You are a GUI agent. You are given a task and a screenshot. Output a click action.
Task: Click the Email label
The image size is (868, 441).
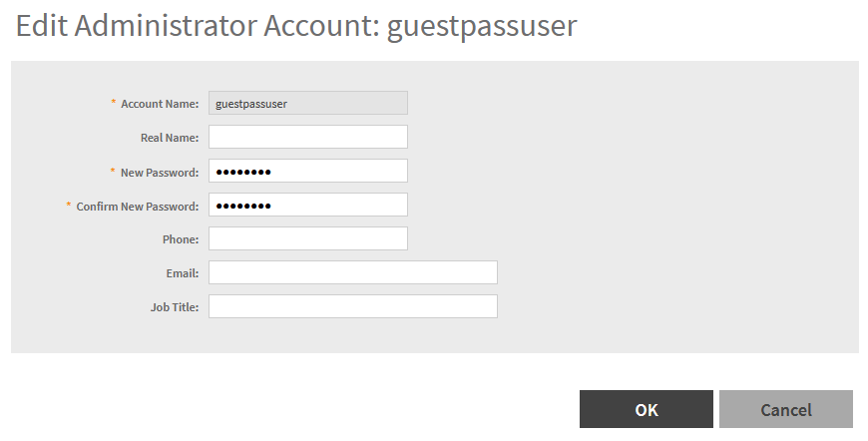coord(184,273)
